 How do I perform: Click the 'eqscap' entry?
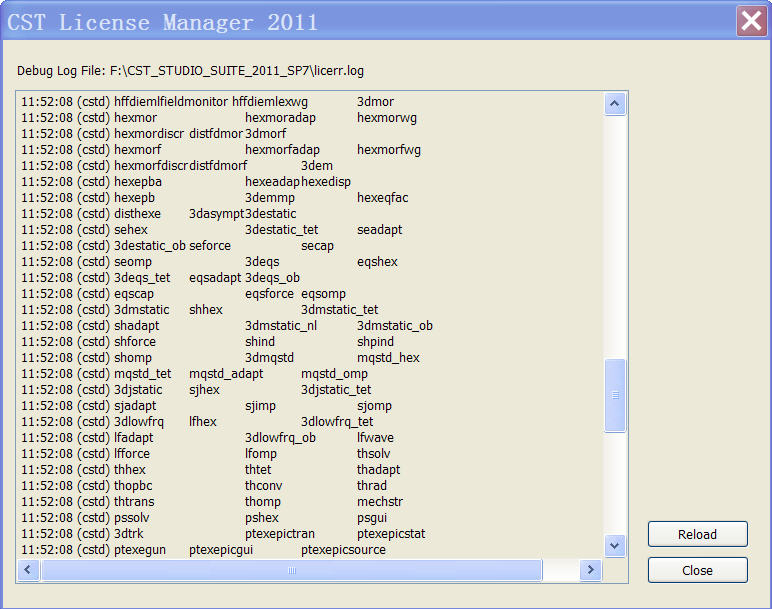pos(134,294)
